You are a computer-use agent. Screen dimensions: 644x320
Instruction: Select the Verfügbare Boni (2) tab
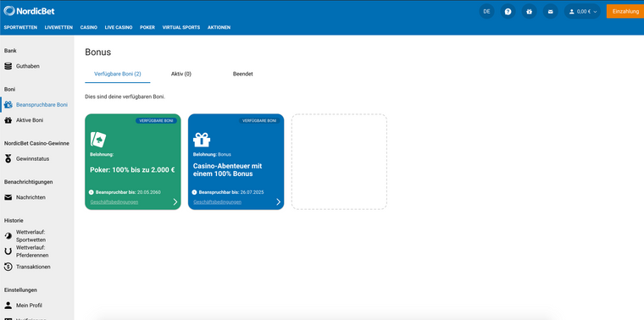click(x=118, y=74)
